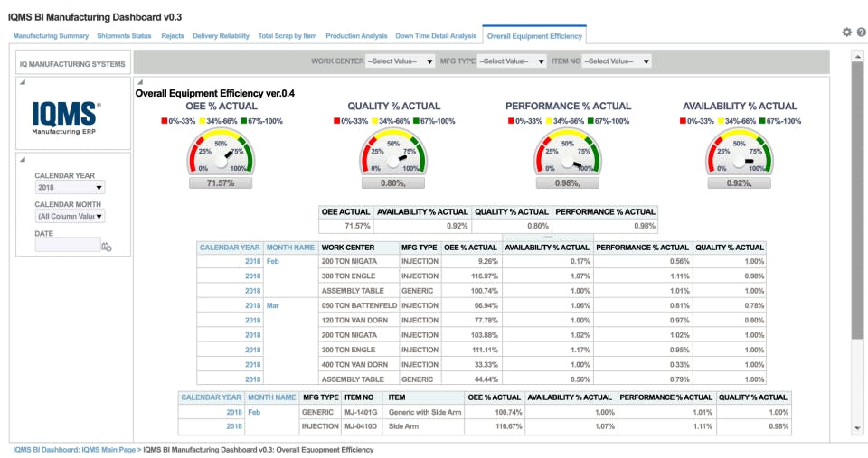868x458 pixels.
Task: Open the date picker calendar icon
Action: pyautogui.click(x=107, y=247)
